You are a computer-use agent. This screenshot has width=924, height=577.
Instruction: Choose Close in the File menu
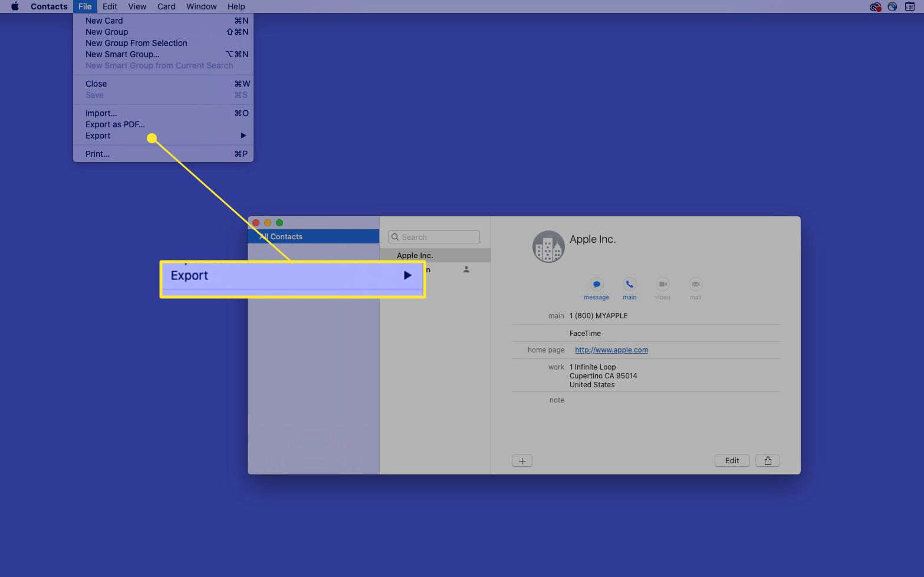point(163,84)
